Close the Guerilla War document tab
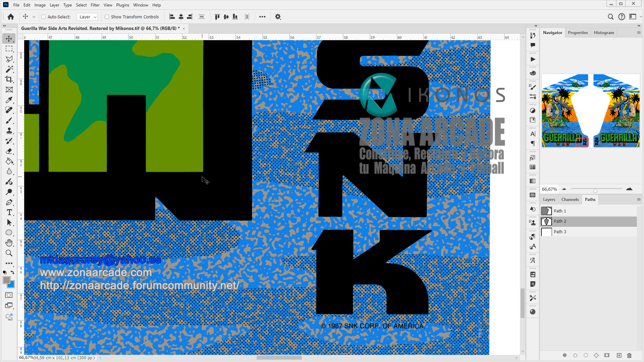The height and width of the screenshot is (362, 644). click(184, 29)
